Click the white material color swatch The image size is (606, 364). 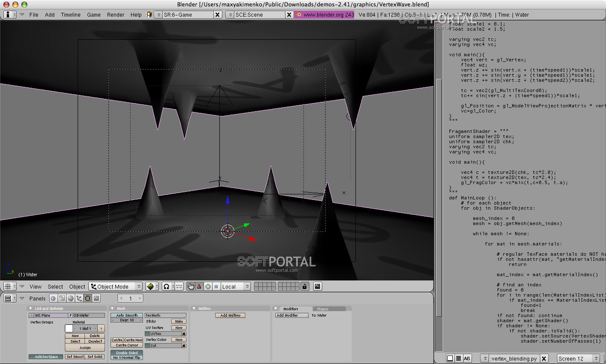(69, 329)
